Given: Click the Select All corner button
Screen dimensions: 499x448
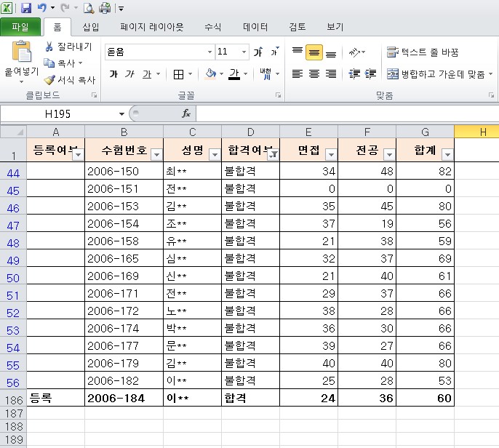Looking at the screenshot, I should click(13, 132).
